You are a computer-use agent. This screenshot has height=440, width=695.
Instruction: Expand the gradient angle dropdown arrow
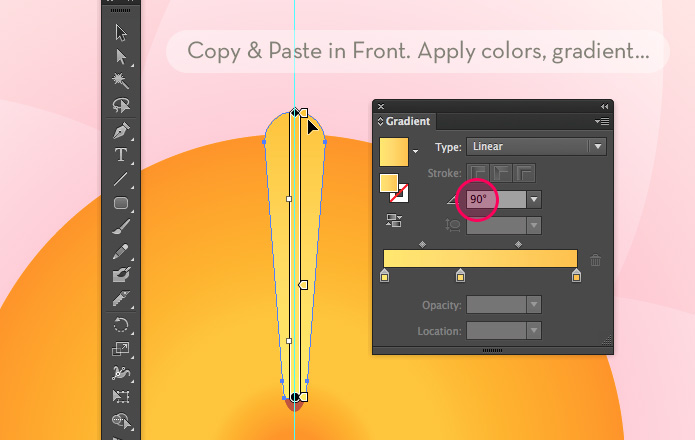[x=534, y=199]
